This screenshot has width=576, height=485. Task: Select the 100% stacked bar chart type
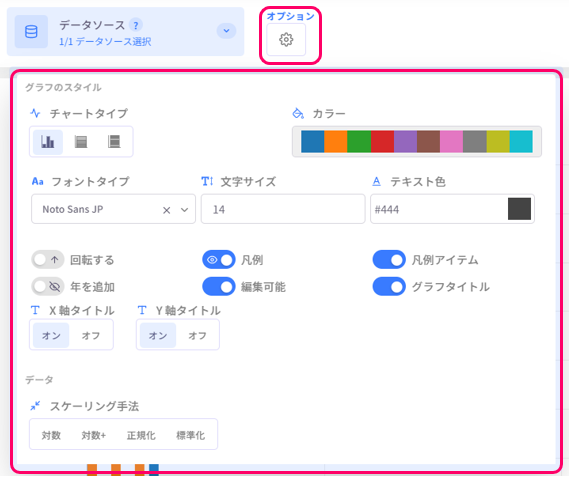coord(114,142)
